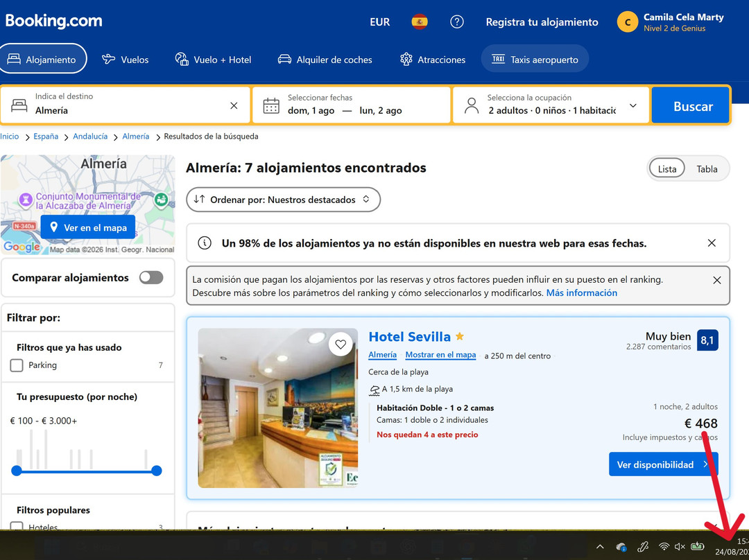749x560 pixels.
Task: Open the help question mark icon
Action: (456, 22)
